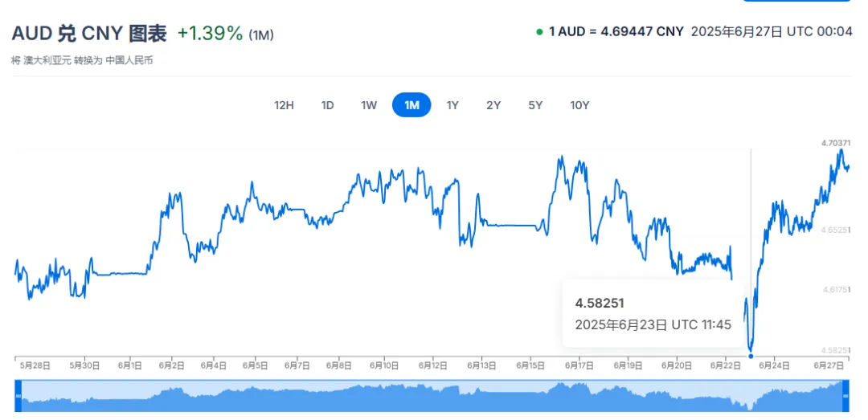The width and height of the screenshot is (868, 420).
Task: Click the right range slider handle
Action: [x=845, y=396]
